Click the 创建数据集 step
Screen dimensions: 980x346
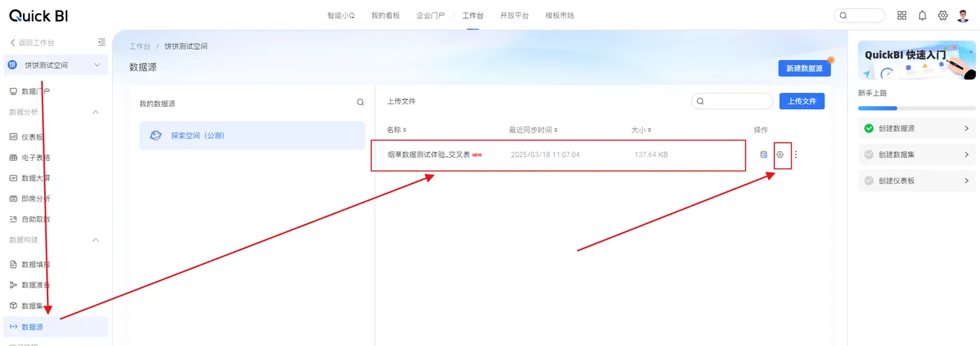[917, 154]
